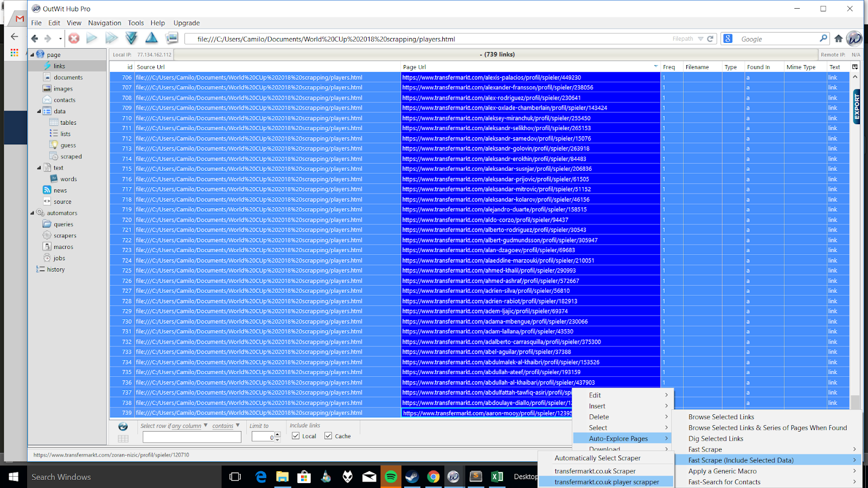Open Google Chrome from the taskbar
The width and height of the screenshot is (868, 488).
[433, 477]
